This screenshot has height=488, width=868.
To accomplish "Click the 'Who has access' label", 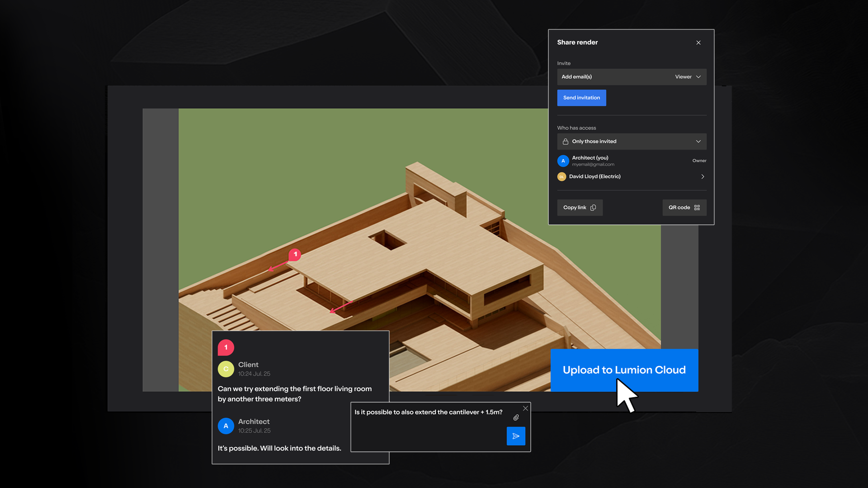I will (577, 128).
